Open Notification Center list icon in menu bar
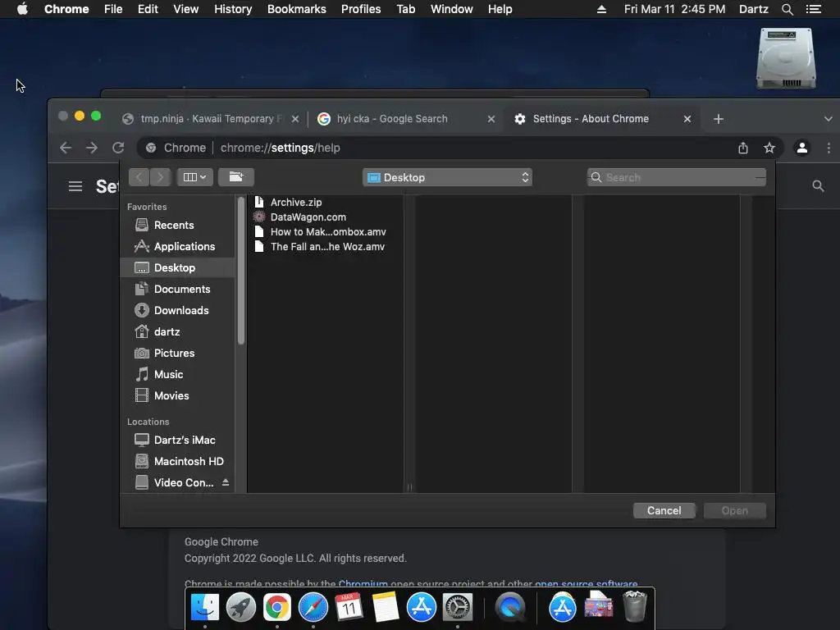Viewport: 840px width, 630px height. coord(814,9)
